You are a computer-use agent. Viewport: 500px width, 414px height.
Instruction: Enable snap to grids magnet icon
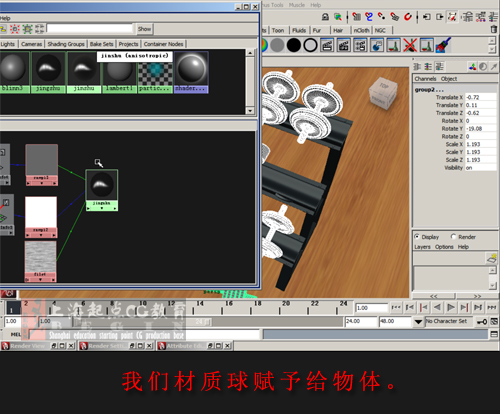pos(356,17)
